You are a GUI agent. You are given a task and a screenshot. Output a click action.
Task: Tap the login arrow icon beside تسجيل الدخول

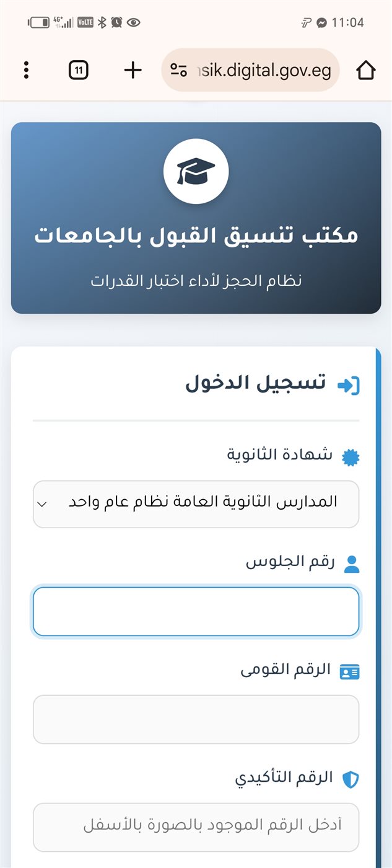click(348, 385)
